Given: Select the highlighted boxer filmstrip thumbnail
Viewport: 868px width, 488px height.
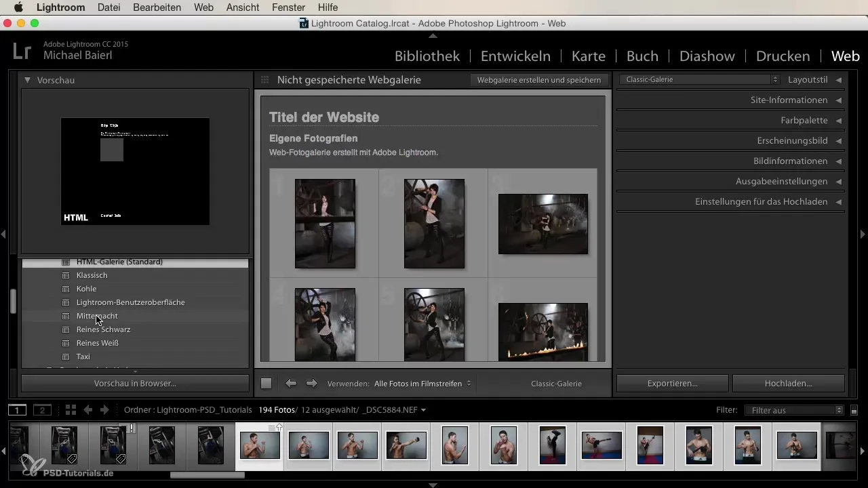Looking at the screenshot, I should (x=260, y=446).
